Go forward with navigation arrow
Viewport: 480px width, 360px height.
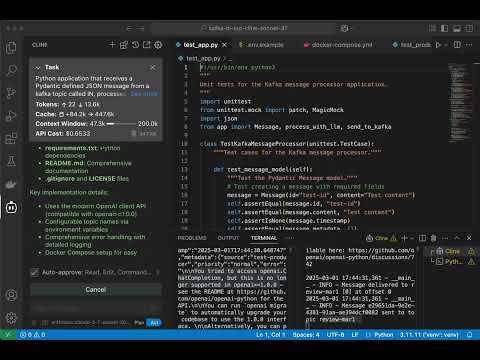coord(140,28)
